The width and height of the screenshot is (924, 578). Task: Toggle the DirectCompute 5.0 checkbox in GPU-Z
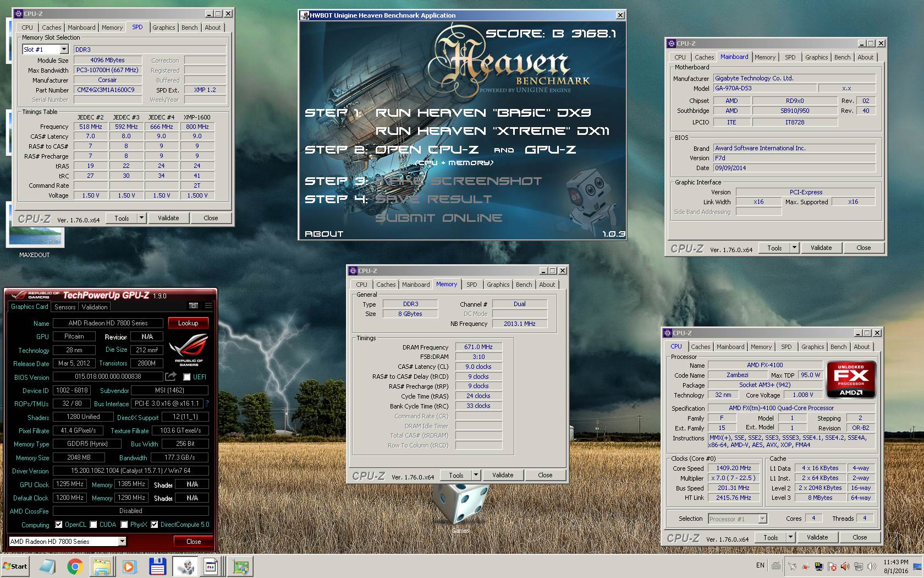tap(155, 525)
